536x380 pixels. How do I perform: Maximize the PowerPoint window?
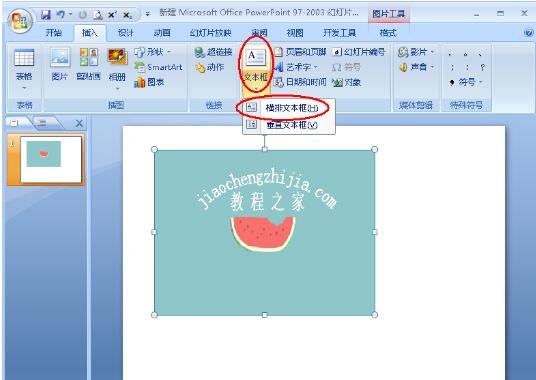pos(500,14)
